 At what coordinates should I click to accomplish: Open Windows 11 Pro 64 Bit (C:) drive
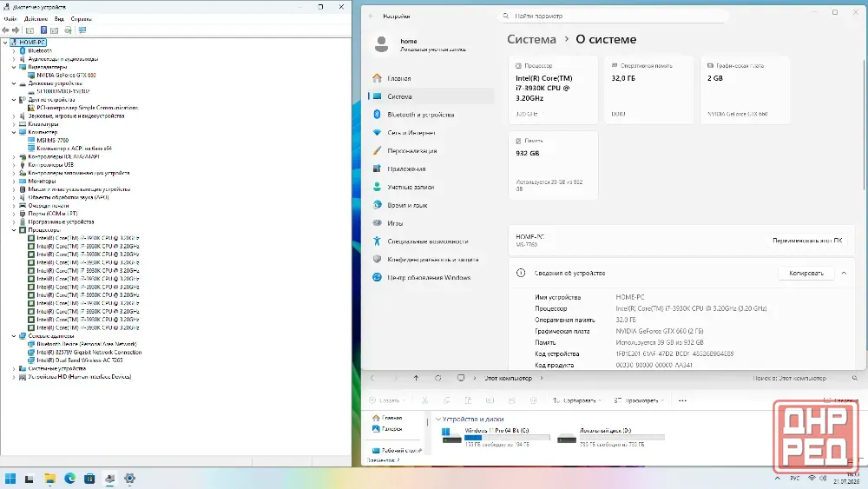496,436
